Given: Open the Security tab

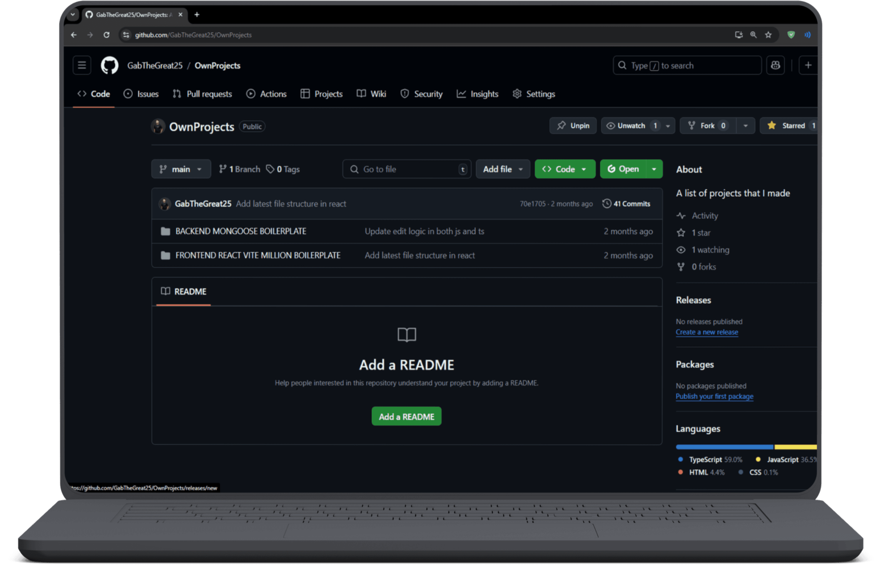Looking at the screenshot, I should coord(422,94).
